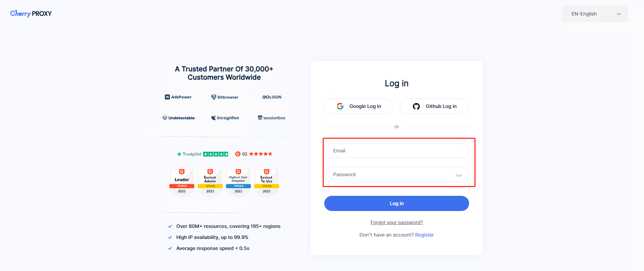Screen dimensions: 644x271
Task: Click the Github Log in button
Action: point(434,106)
